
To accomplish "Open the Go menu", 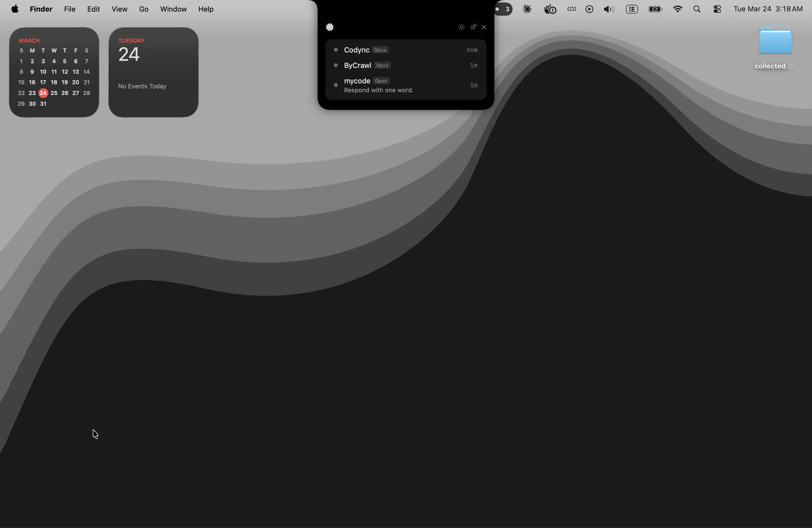I will tap(144, 9).
